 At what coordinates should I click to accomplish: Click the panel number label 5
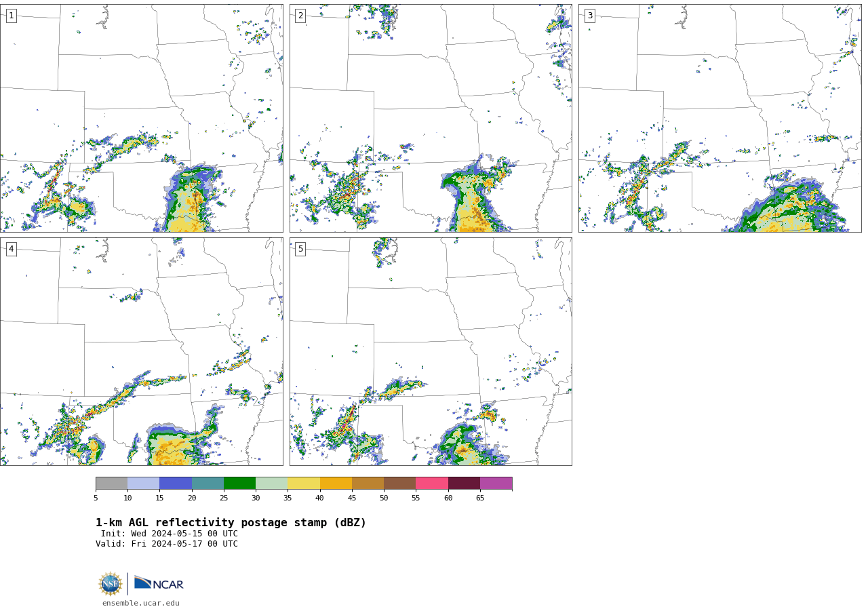300,249
